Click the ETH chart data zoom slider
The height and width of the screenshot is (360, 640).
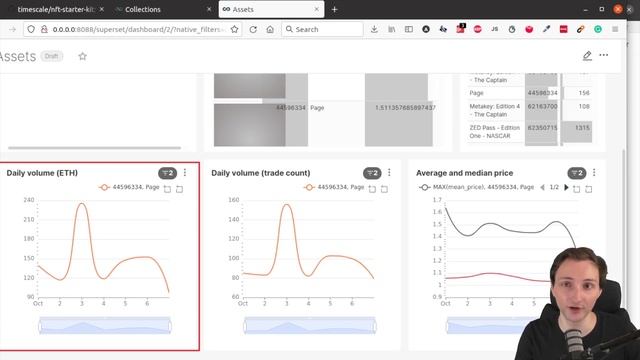[105, 325]
